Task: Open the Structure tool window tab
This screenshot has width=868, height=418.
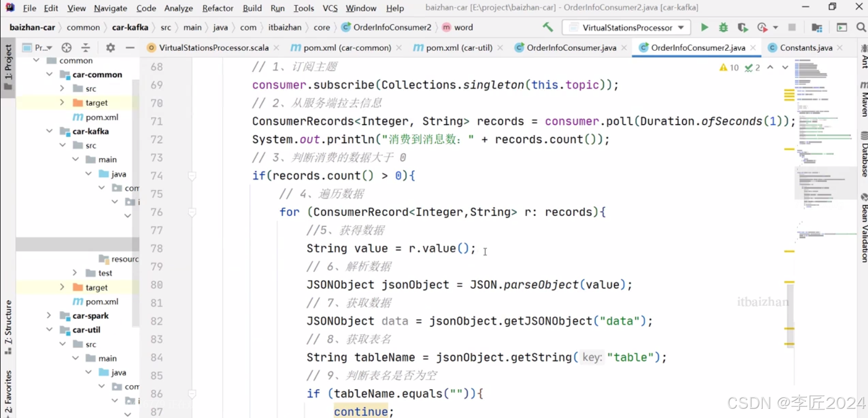Action: (8, 327)
